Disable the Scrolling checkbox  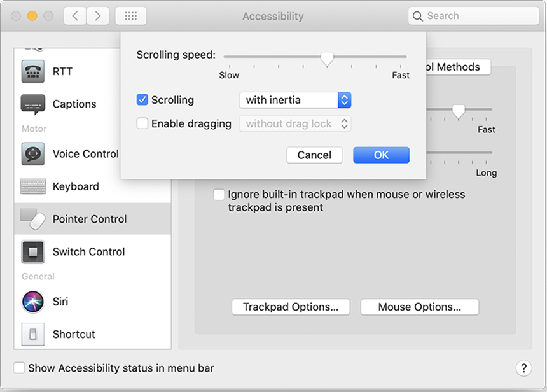[142, 99]
